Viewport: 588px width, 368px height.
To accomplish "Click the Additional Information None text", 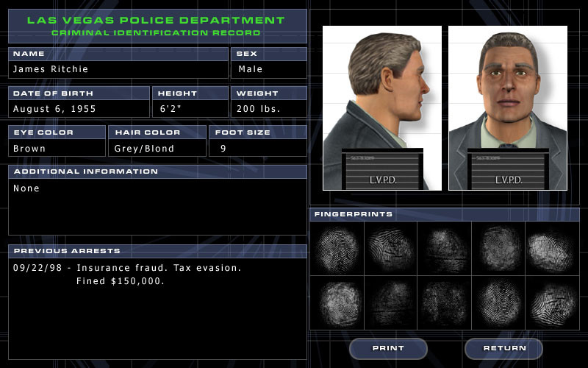I will pos(26,188).
